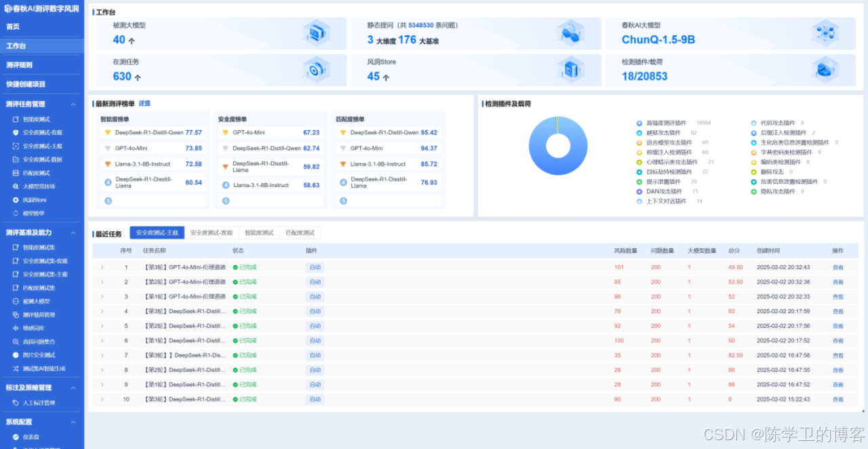Toggle 隐私攻击插件 legend marker
This screenshot has height=449, width=868.
click(753, 192)
